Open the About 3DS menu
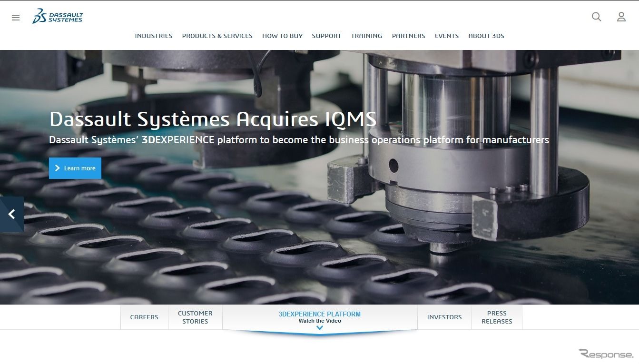The height and width of the screenshot is (364, 639). [486, 36]
